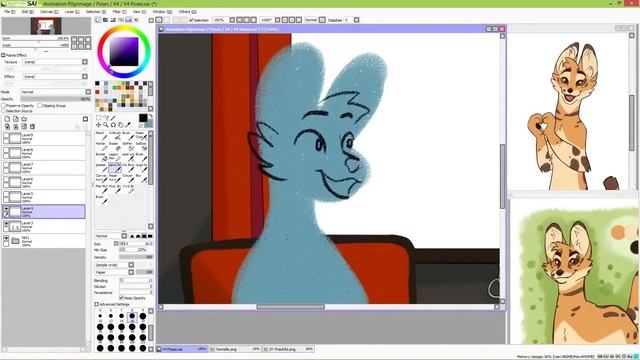This screenshot has width=640, height=360.
Task: Select the Layer5 row
Action: (x=44, y=197)
